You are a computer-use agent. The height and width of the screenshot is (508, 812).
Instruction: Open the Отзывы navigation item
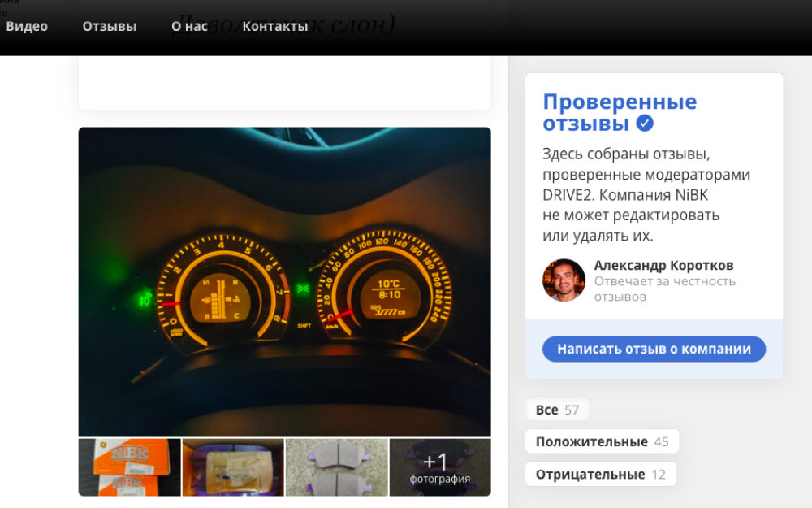[x=110, y=27]
